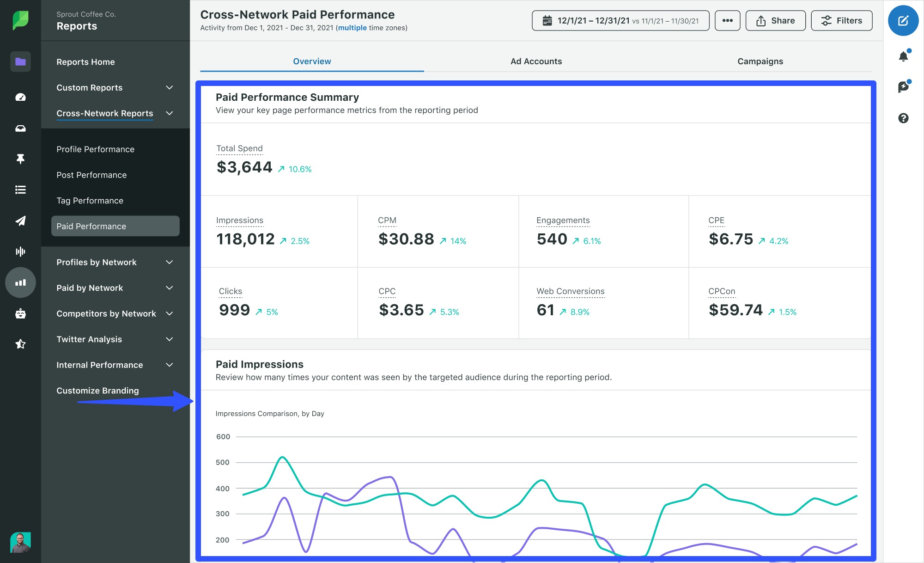Screen dimensions: 924x563
Task: Expand the Custom Reports section
Action: pyautogui.click(x=169, y=87)
